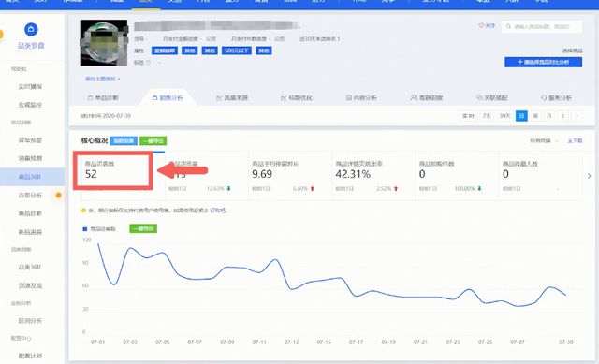The image size is (599, 364).
Task: Open the 订购 link in the notice
Action: [x=215, y=211]
